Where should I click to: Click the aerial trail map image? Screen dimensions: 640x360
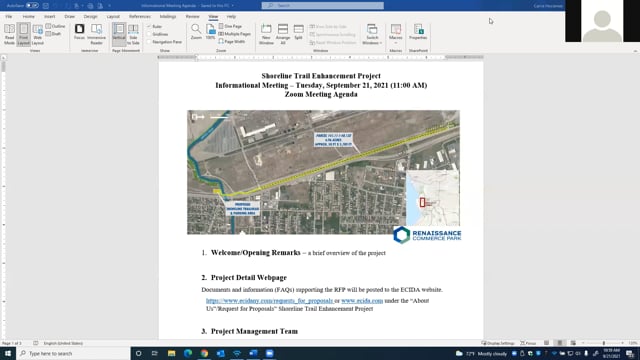323,172
